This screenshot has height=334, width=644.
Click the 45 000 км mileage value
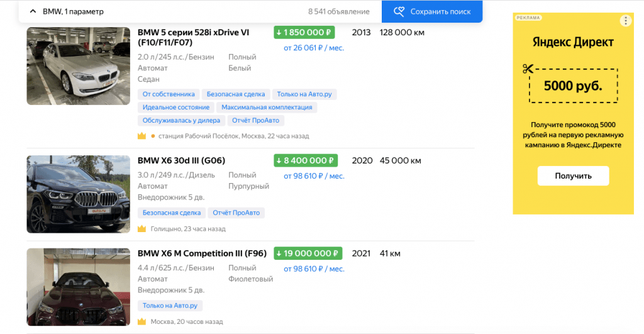(401, 160)
